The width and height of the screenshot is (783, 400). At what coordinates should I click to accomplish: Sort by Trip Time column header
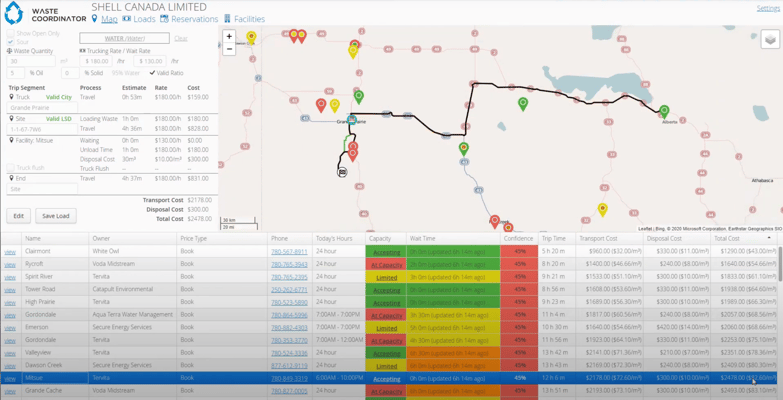point(557,238)
